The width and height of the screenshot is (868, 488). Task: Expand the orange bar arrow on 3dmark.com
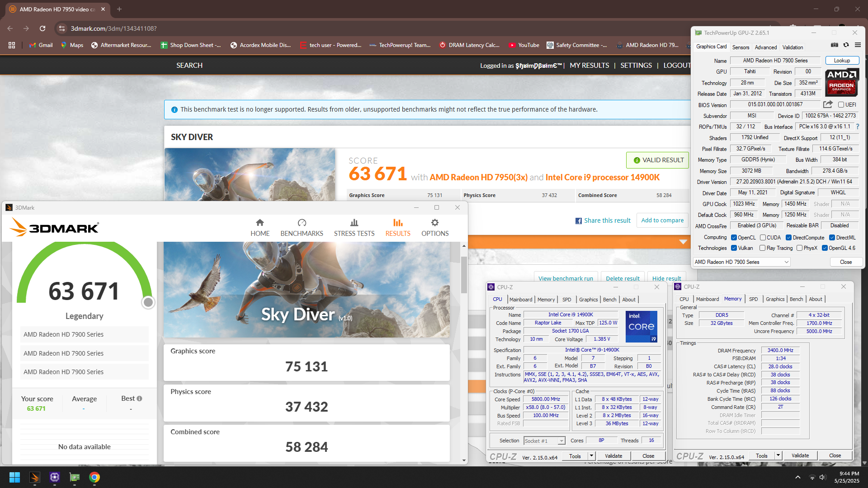[x=683, y=242]
